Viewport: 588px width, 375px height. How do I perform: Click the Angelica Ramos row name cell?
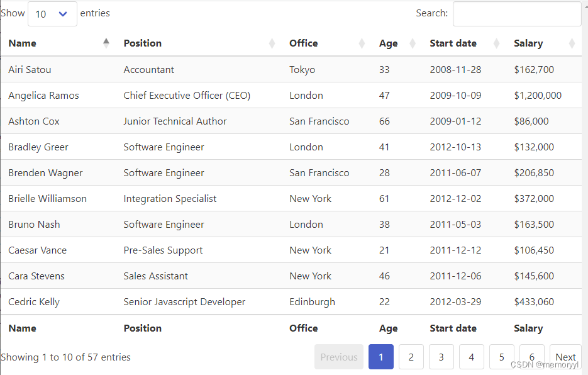(44, 96)
